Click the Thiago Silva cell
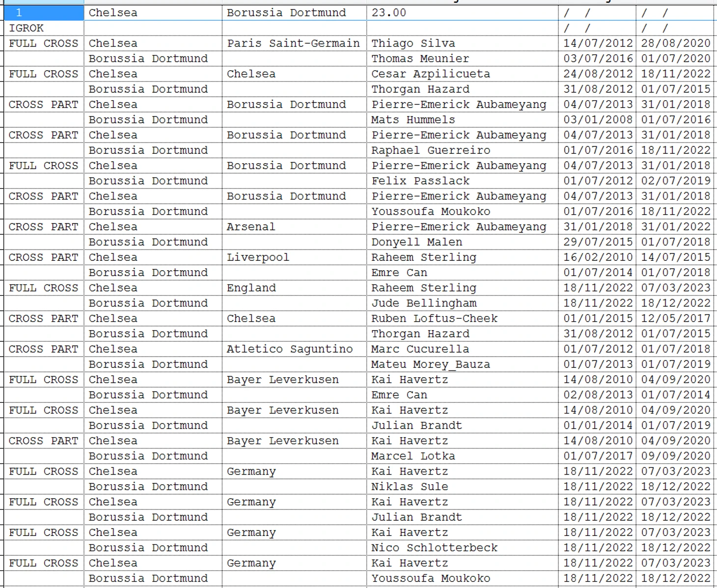 (462, 43)
